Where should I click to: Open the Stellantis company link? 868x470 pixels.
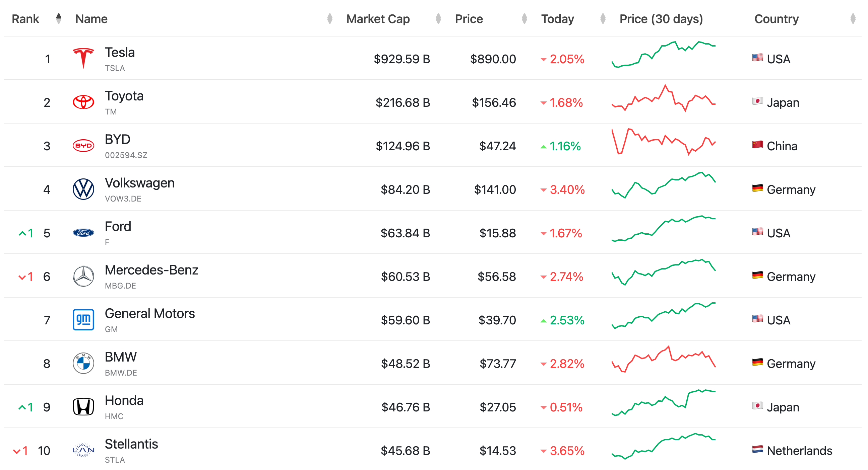[131, 444]
